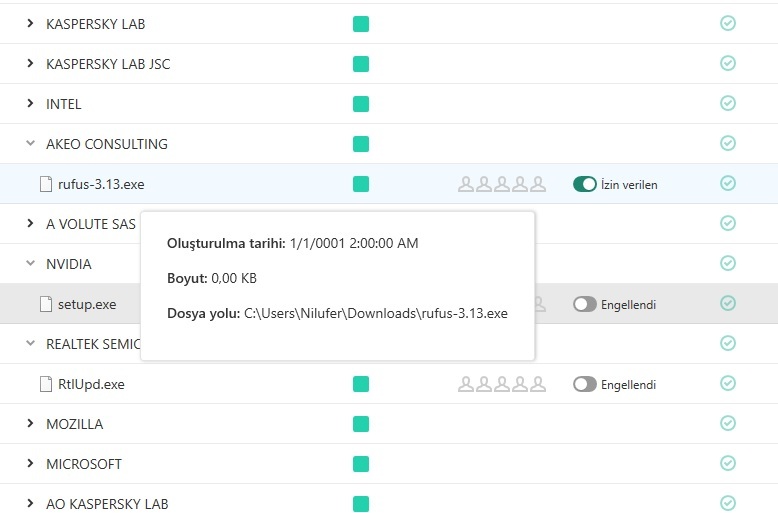This screenshot has width=778, height=513.
Task: Click the checkmark status icon for KASPERSKY LAB JSC
Action: [728, 63]
